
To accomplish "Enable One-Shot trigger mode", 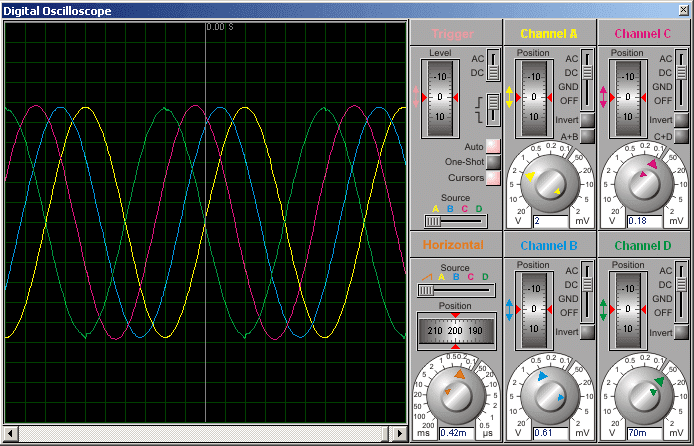I will (493, 162).
